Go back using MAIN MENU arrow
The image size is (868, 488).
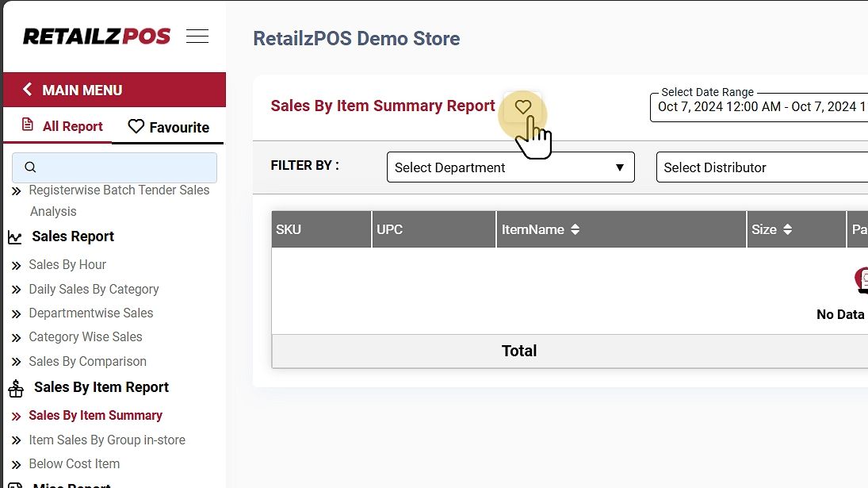click(x=28, y=90)
